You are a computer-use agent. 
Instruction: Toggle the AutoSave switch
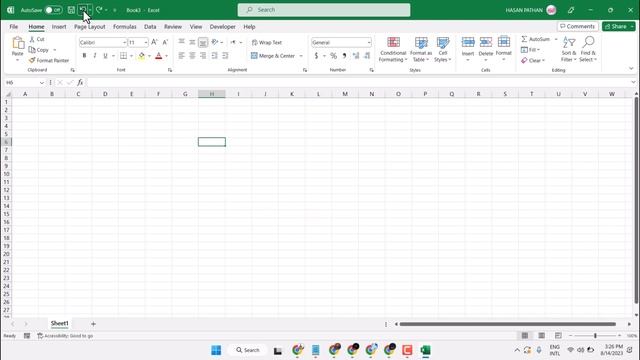point(53,10)
